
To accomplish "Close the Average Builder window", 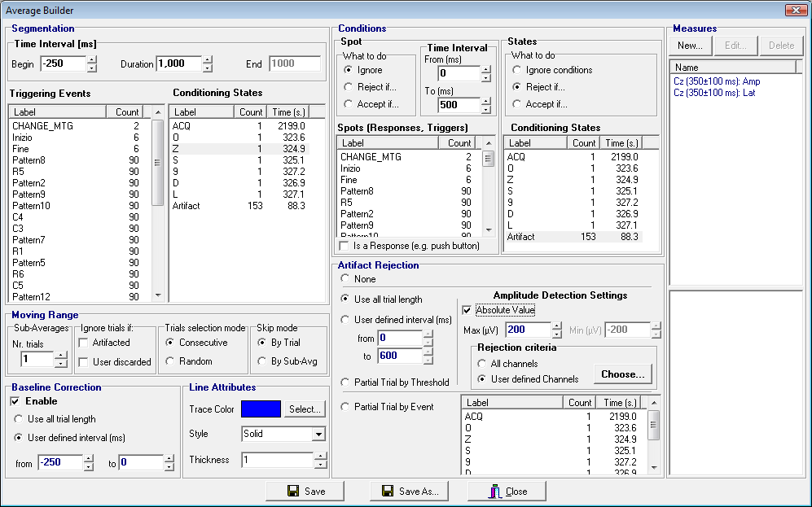I will coord(794,10).
